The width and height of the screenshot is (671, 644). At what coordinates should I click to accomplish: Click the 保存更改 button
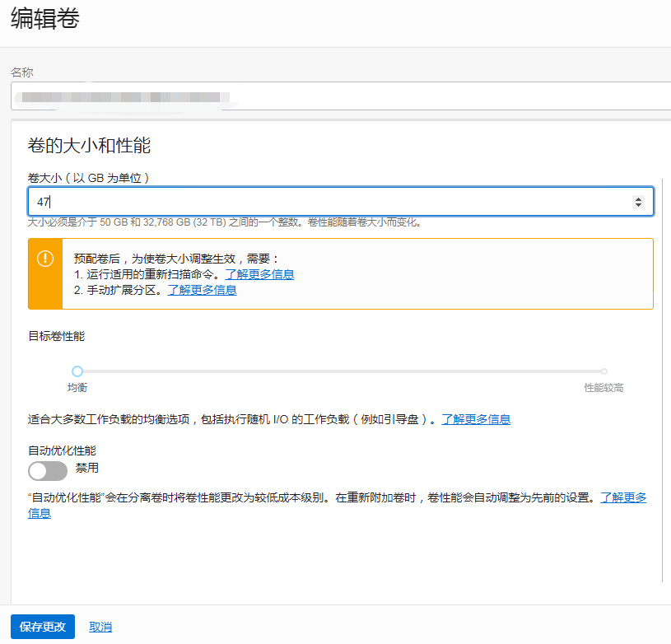coord(42,627)
